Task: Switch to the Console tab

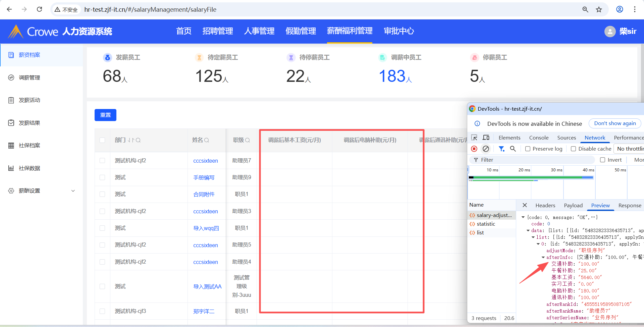Action: (x=539, y=138)
